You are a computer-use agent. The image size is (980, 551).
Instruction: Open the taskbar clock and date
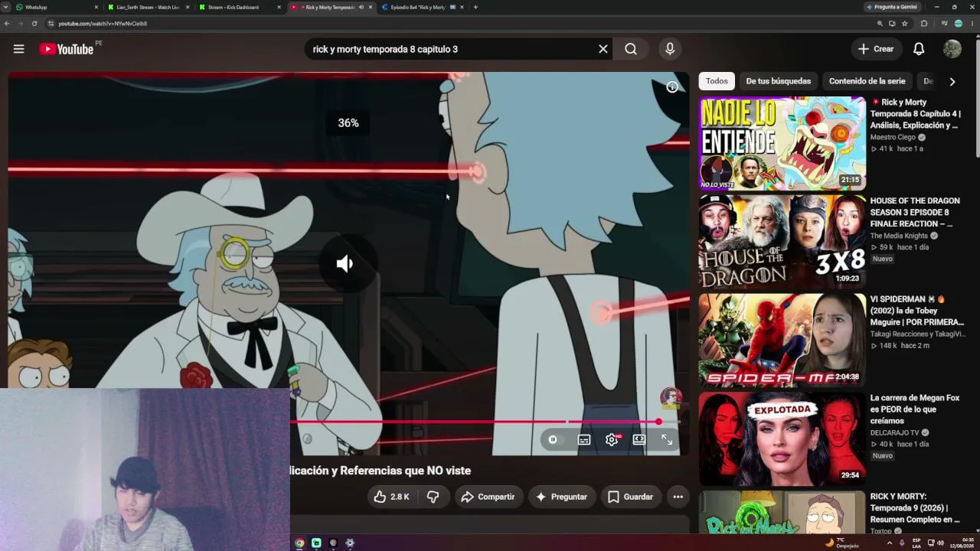pos(962,543)
